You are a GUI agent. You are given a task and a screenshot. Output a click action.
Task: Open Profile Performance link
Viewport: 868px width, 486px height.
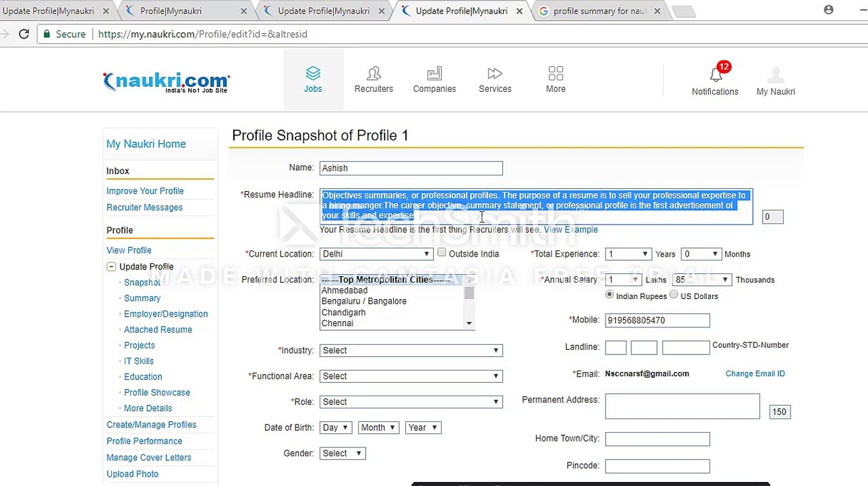click(144, 441)
